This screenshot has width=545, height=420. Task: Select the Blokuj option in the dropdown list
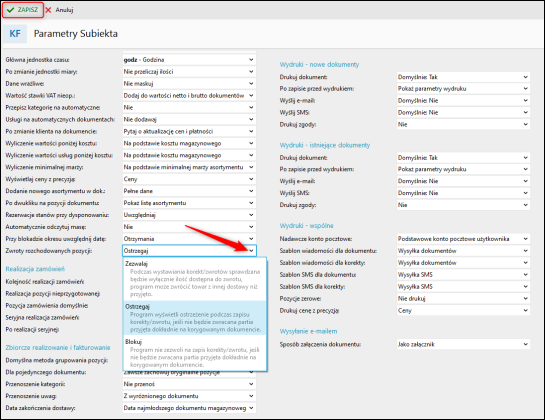195,353
